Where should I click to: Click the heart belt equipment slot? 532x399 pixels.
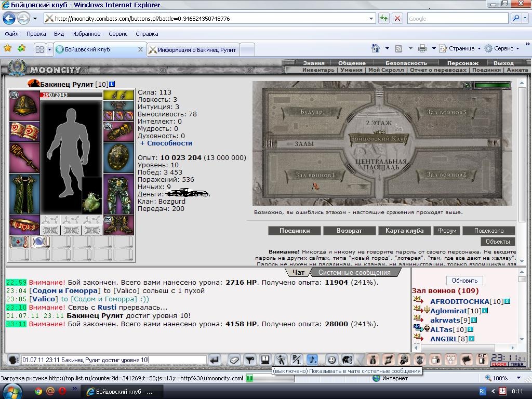pos(24,225)
